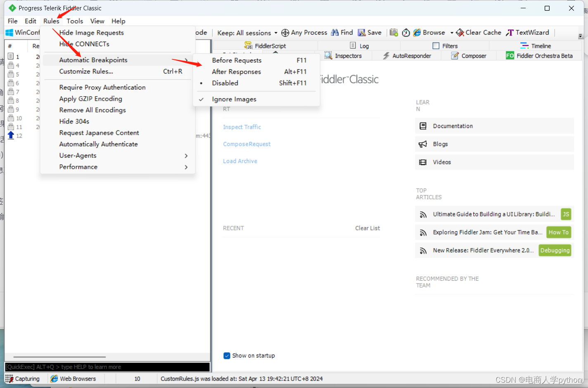Screen dimensions: 588x388
Task: Click the Browse Internet Explorer icon
Action: click(x=417, y=33)
